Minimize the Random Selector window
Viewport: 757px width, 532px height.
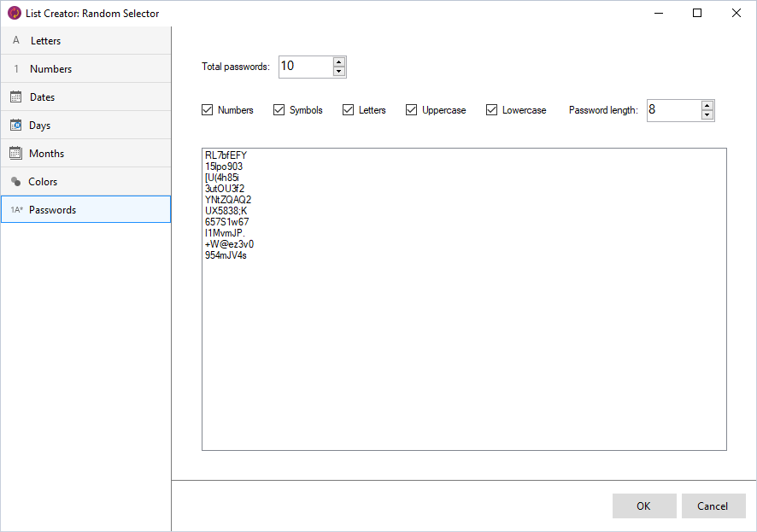click(659, 13)
